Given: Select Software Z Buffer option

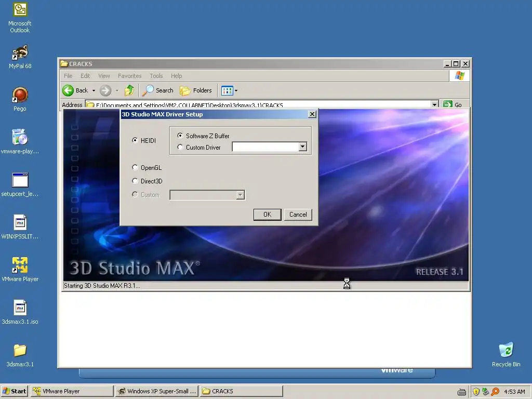Looking at the screenshot, I should coord(180,136).
